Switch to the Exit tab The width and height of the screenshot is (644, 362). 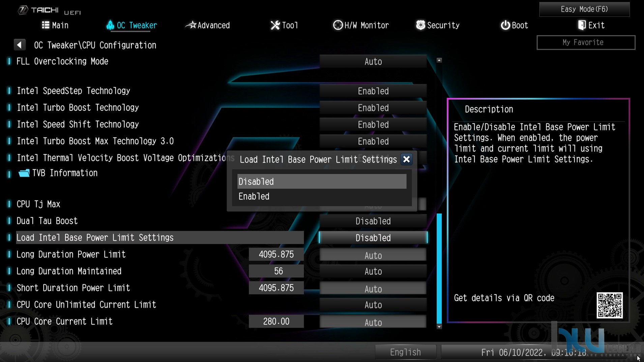(591, 25)
